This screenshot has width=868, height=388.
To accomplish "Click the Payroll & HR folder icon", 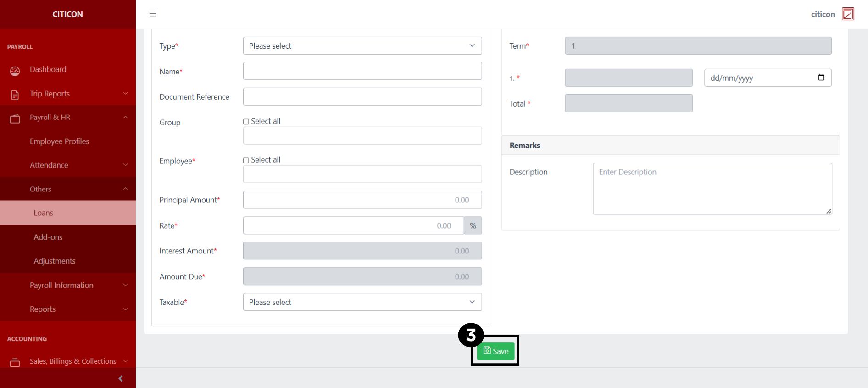I will click(x=15, y=118).
